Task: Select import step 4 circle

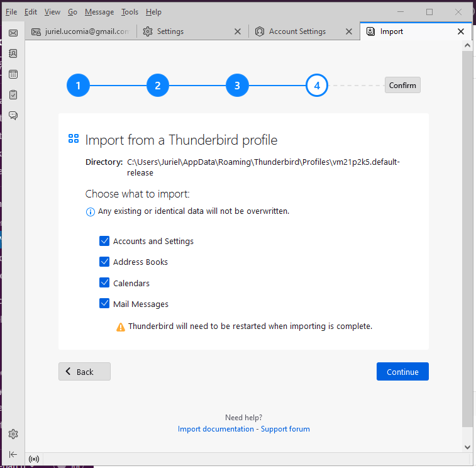Action: (x=317, y=86)
